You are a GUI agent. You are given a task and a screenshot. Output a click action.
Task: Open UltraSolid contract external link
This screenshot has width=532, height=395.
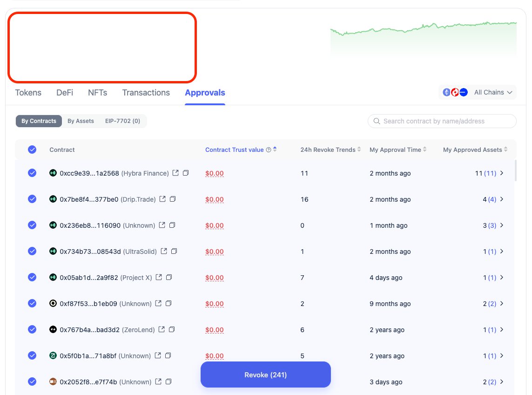click(164, 252)
